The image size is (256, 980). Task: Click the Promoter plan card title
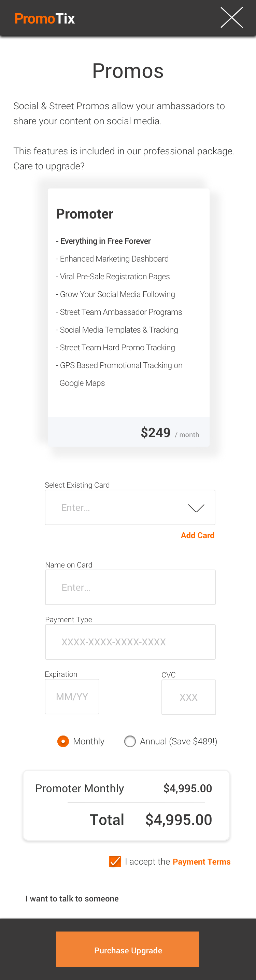click(84, 214)
